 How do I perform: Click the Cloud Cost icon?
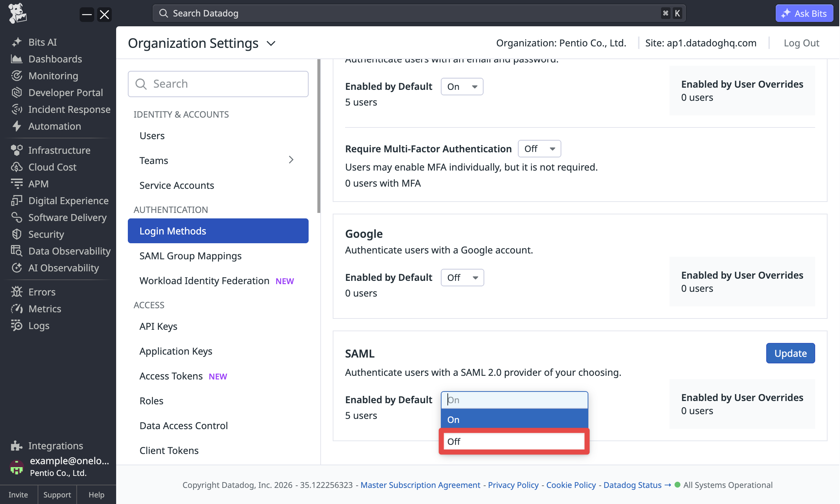[x=16, y=167]
